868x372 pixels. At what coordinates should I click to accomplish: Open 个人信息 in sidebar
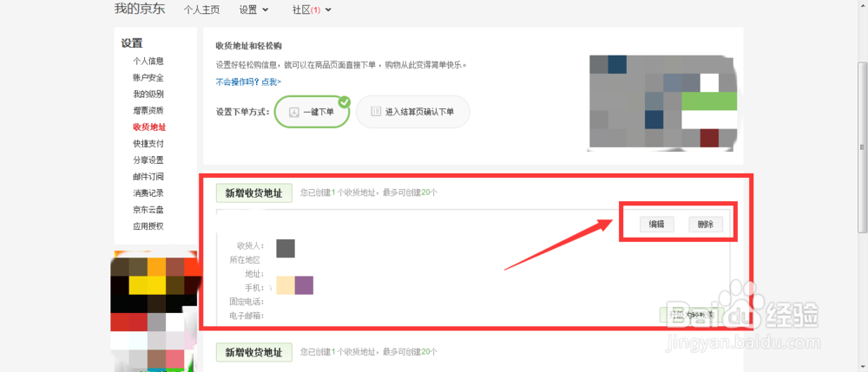click(x=148, y=61)
